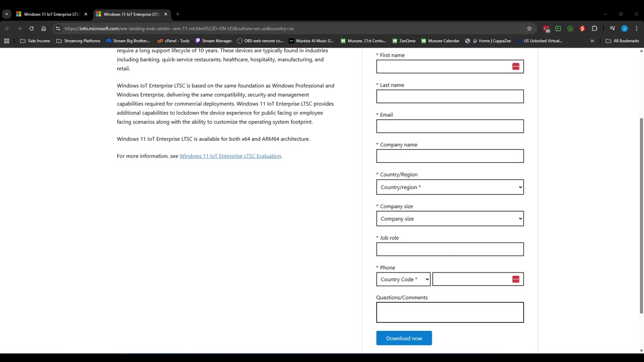Click the green play-square extension icon
Image resolution: width=644 pixels, height=362 pixels.
click(x=558, y=29)
